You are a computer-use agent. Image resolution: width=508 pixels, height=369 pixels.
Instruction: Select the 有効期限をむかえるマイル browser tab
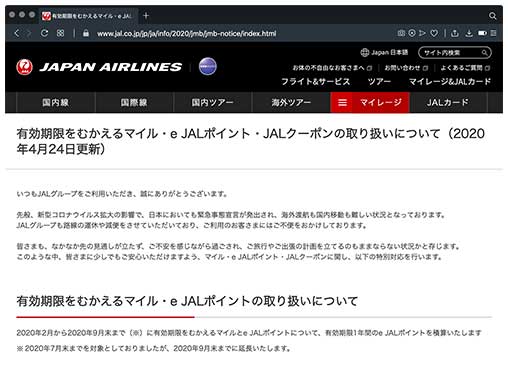coord(87,16)
